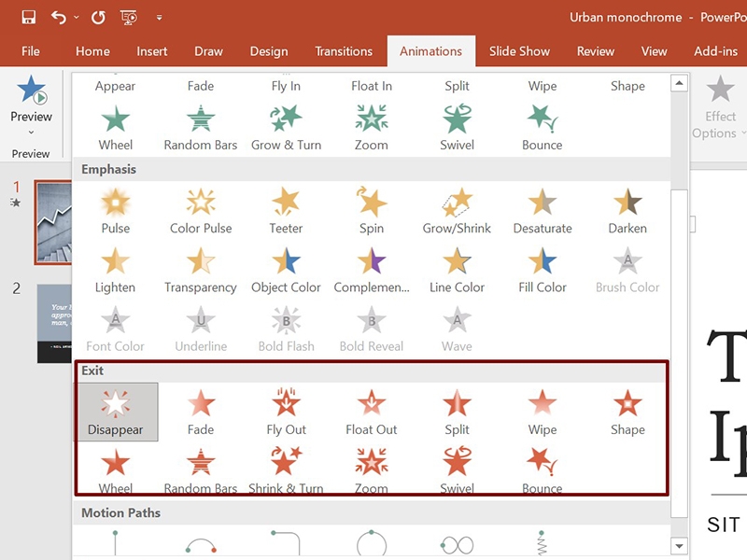Switch to the Design tab
747x560 pixels.
[269, 51]
